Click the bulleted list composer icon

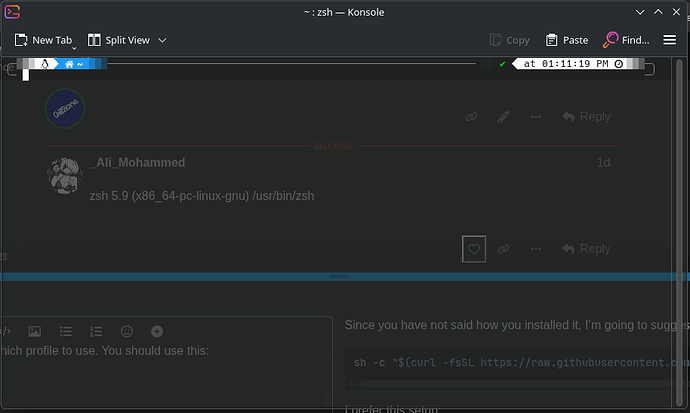[x=66, y=331]
